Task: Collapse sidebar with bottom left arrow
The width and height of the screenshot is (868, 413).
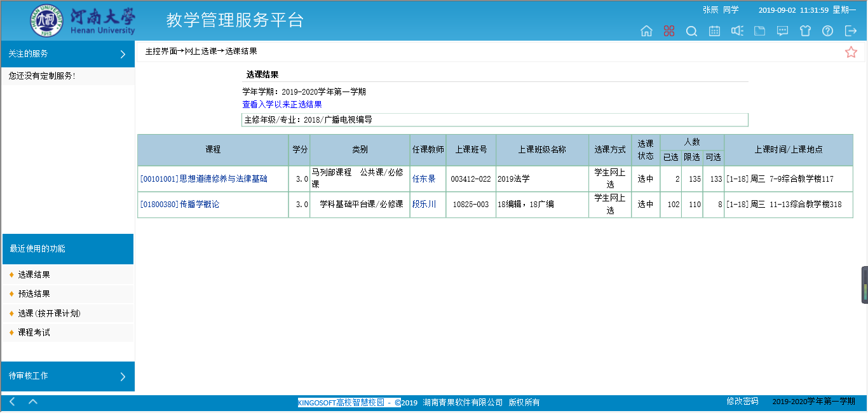Action: [12, 402]
